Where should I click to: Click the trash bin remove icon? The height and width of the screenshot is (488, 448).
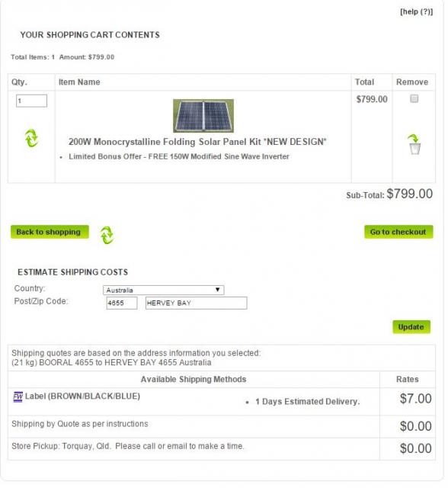[414, 144]
